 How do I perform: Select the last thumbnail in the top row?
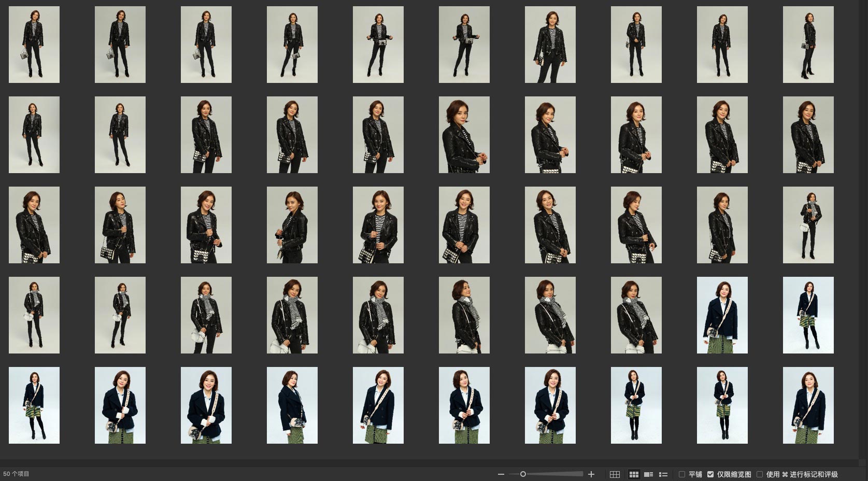pos(808,45)
